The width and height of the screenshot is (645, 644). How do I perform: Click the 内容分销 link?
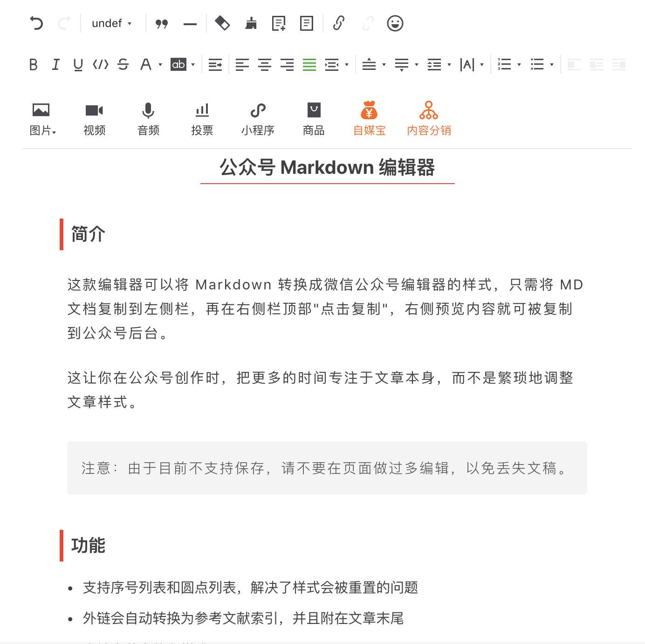click(429, 118)
